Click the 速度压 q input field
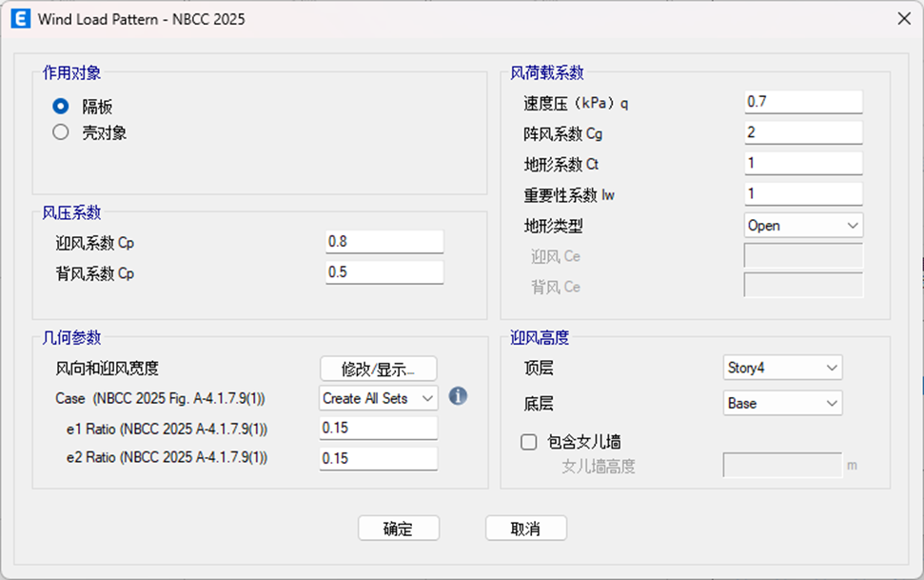924x580 pixels. pos(802,102)
